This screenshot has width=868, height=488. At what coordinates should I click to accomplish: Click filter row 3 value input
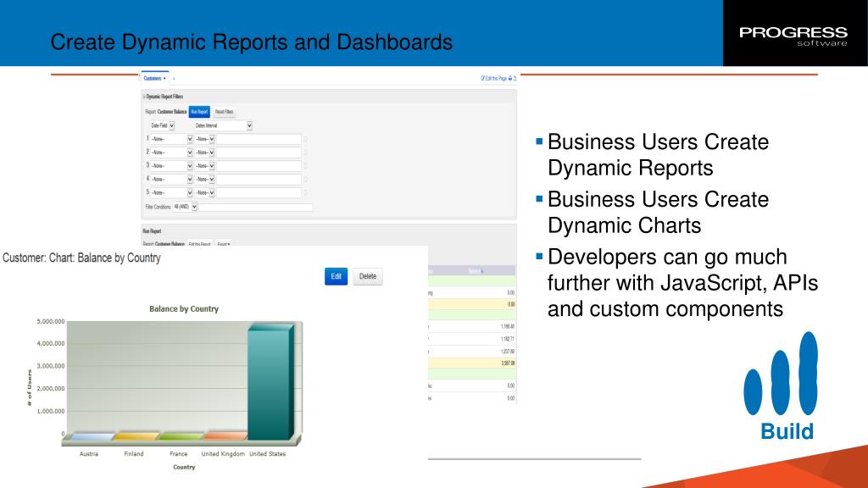click(259, 165)
